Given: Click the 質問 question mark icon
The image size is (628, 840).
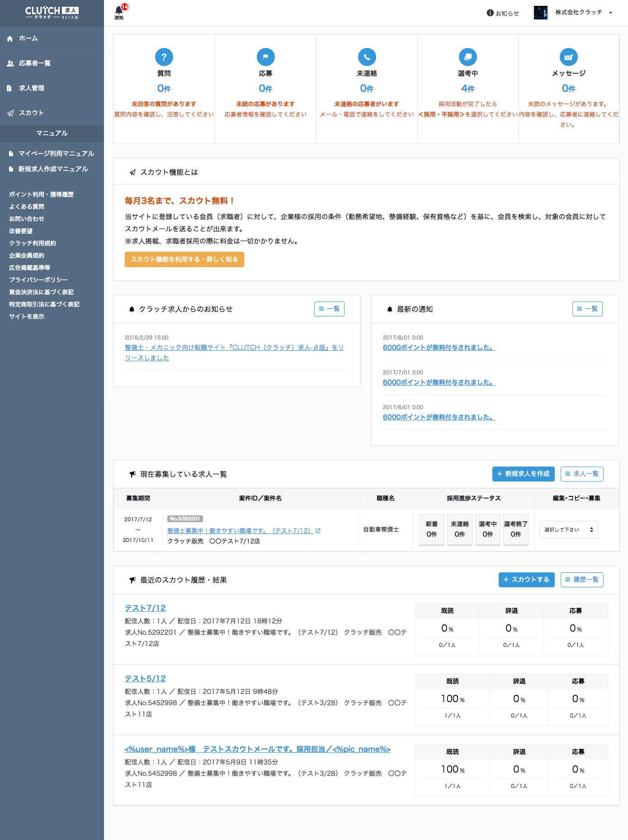Looking at the screenshot, I should point(164,57).
